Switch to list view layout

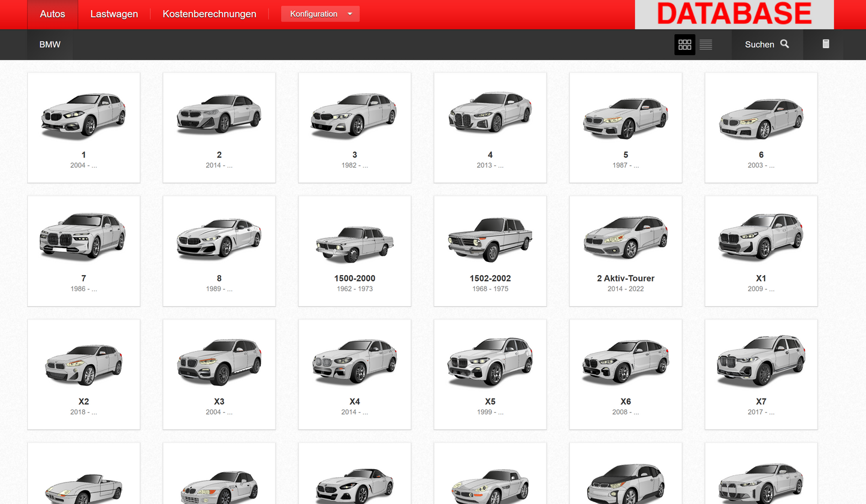(706, 44)
